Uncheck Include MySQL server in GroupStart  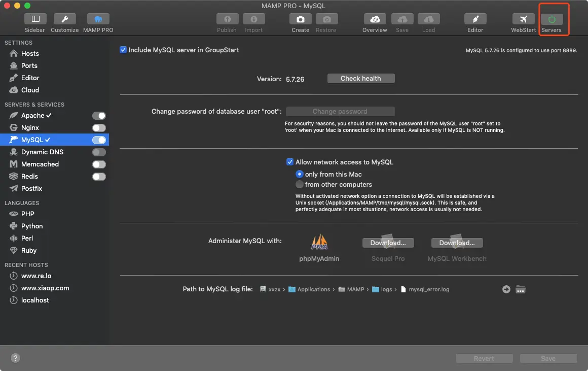point(123,50)
